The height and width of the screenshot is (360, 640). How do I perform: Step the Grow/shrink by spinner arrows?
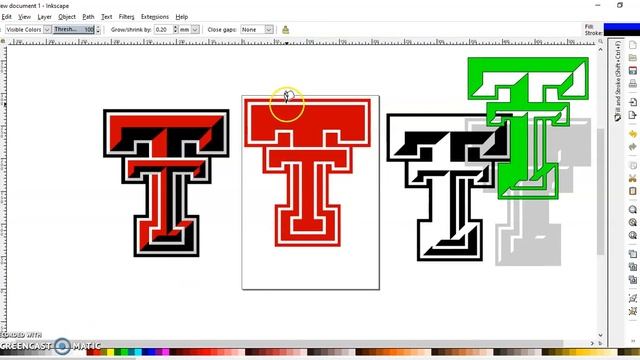tap(176, 30)
